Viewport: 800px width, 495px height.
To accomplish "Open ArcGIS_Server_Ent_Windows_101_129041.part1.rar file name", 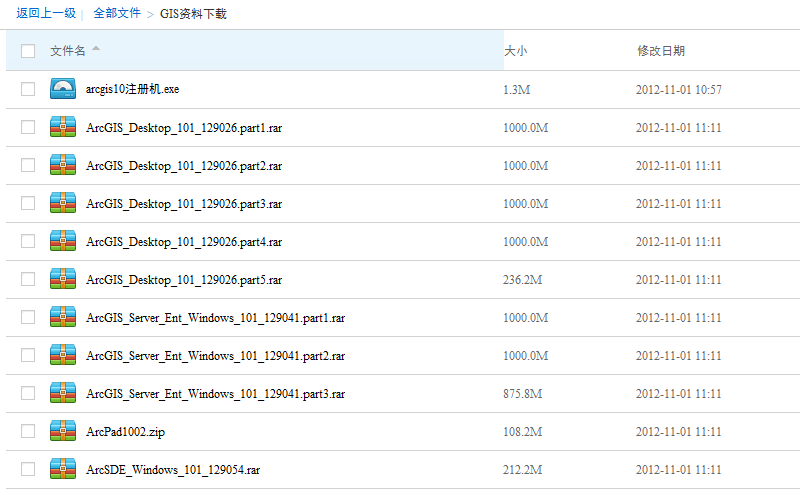I will 215,318.
